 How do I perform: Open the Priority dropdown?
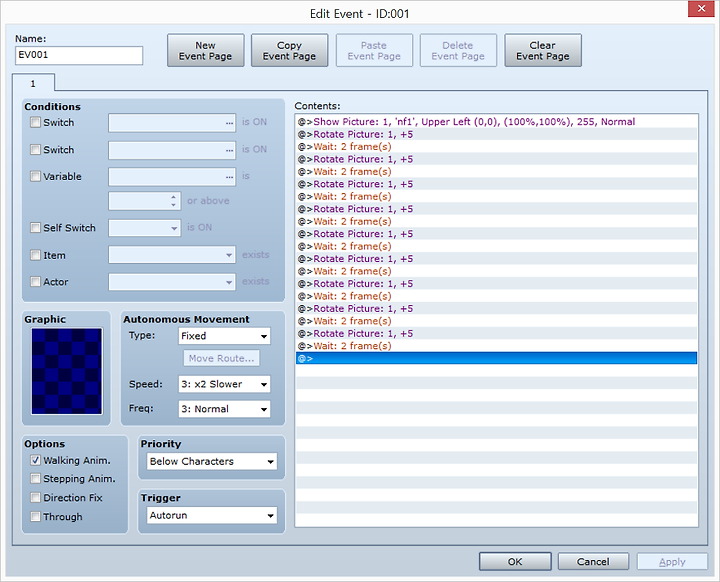click(212, 461)
